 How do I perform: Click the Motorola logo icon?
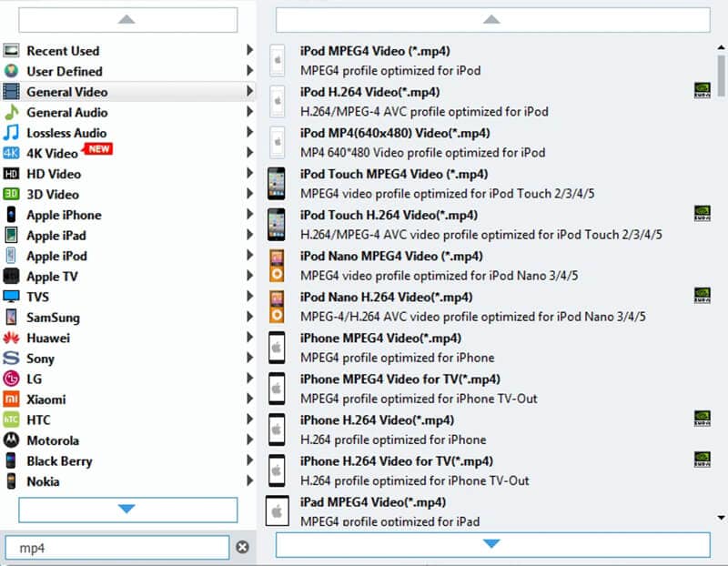tap(11, 440)
